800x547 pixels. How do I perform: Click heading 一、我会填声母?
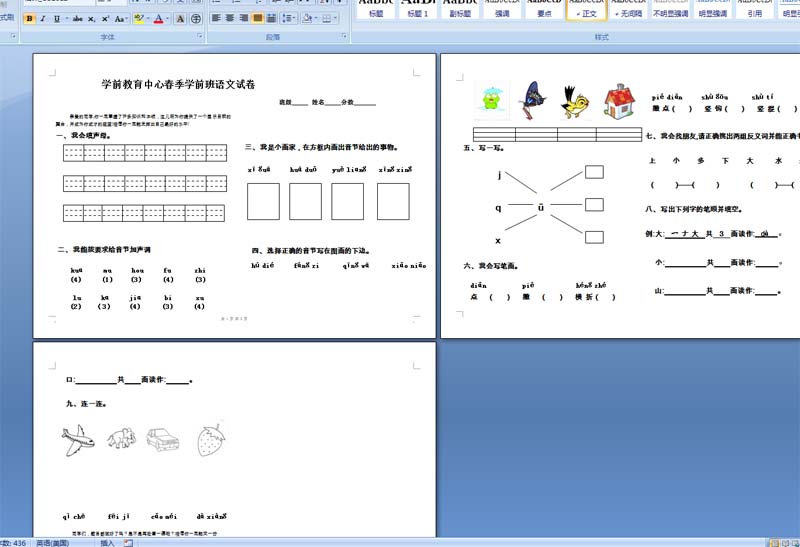click(x=84, y=135)
